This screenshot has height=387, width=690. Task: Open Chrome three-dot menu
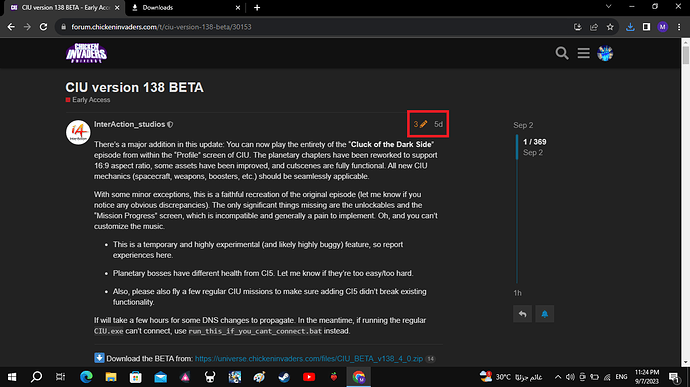(679, 27)
